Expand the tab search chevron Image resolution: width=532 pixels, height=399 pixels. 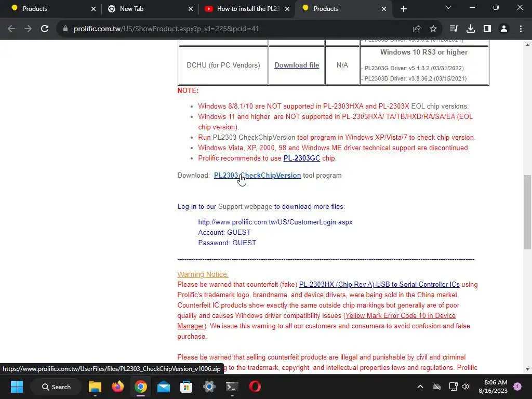[x=448, y=7]
